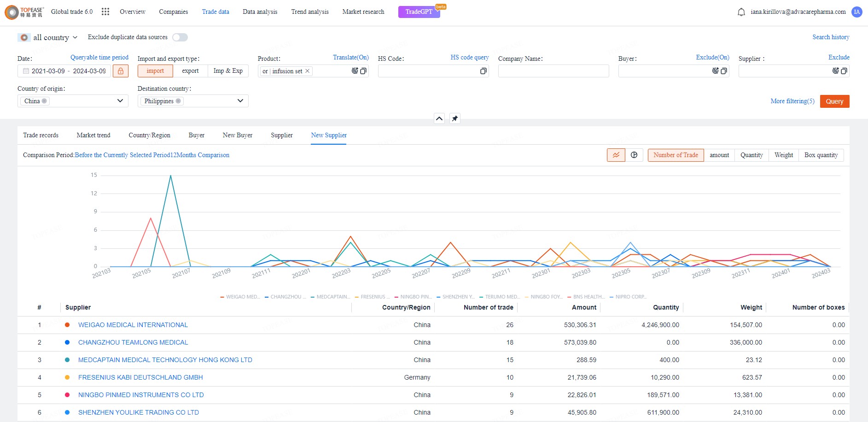Screen dimensions: 868x422
Task: Select the amount metric
Action: point(719,155)
